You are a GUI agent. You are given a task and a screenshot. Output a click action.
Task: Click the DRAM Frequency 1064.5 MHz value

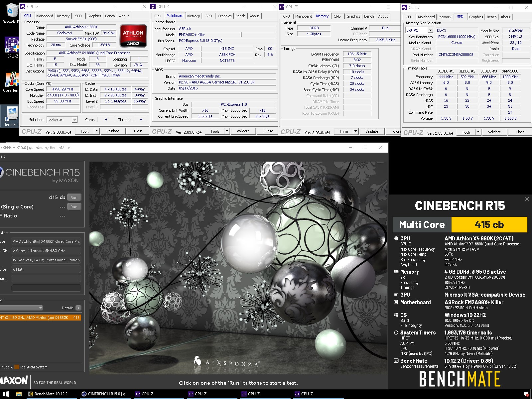coord(357,54)
